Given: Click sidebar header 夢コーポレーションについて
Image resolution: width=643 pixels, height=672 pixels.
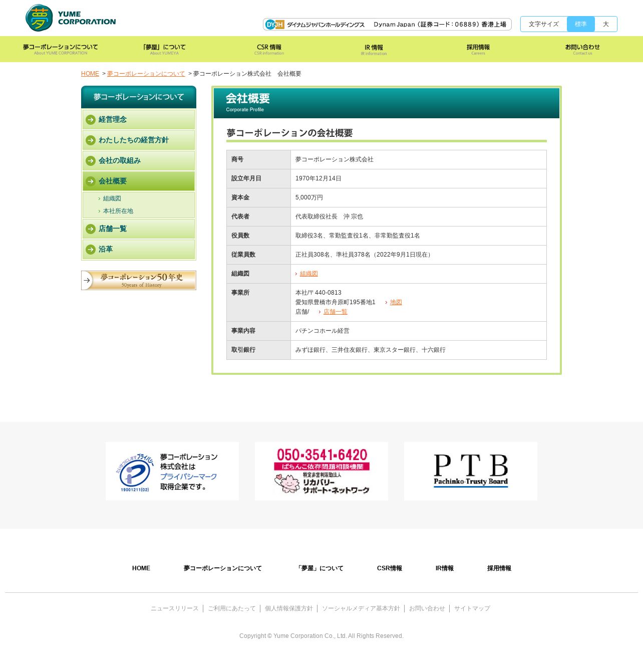Looking at the screenshot, I should (139, 97).
